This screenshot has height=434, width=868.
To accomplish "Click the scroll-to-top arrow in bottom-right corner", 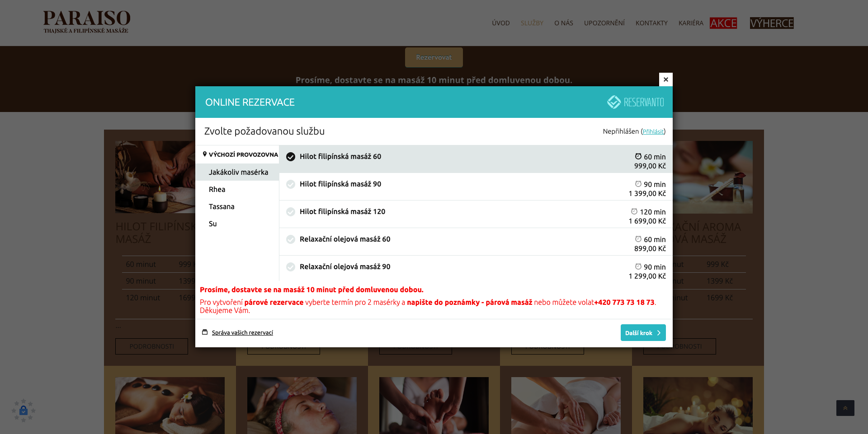I will tap(845, 408).
